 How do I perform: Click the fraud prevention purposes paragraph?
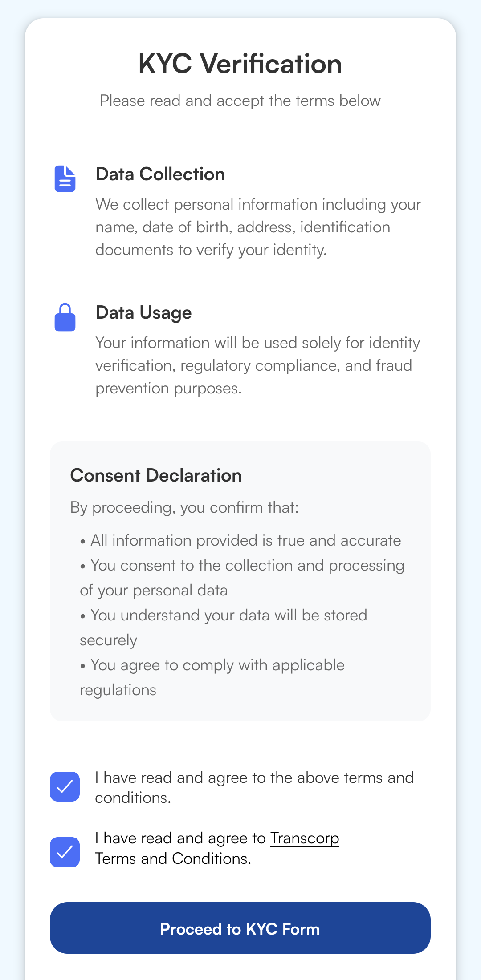pyautogui.click(x=257, y=365)
